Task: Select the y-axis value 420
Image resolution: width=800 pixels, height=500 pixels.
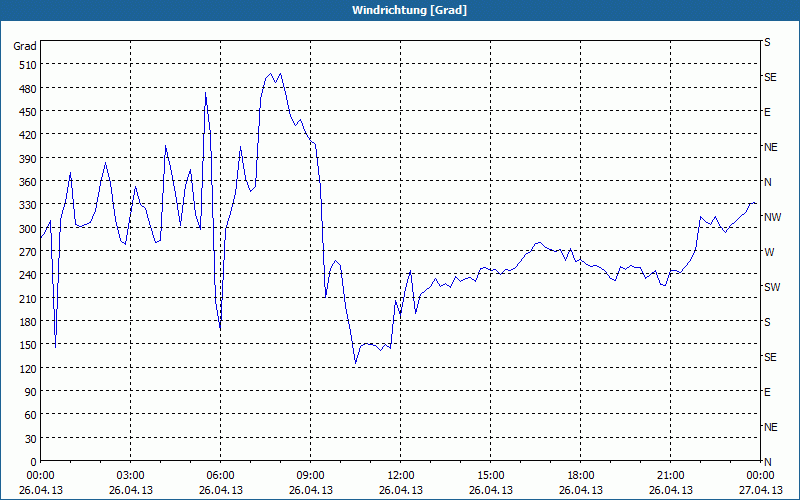Action: click(28, 135)
